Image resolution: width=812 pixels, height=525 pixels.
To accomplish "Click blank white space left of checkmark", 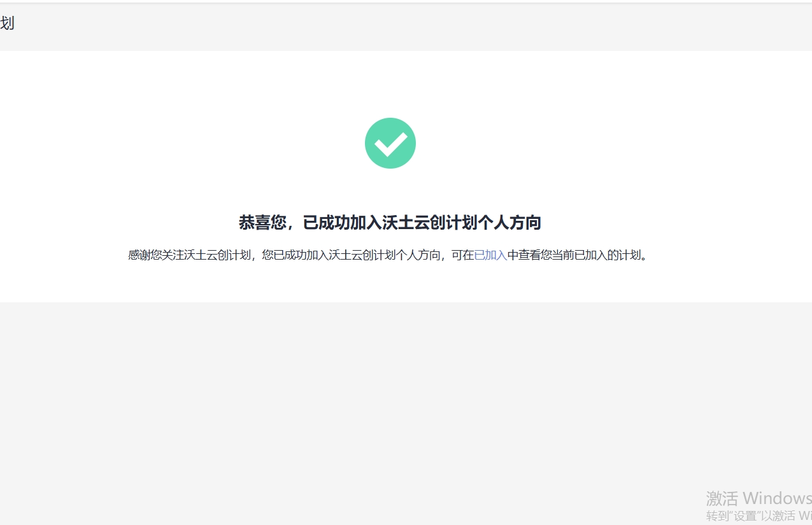I will tap(191, 143).
